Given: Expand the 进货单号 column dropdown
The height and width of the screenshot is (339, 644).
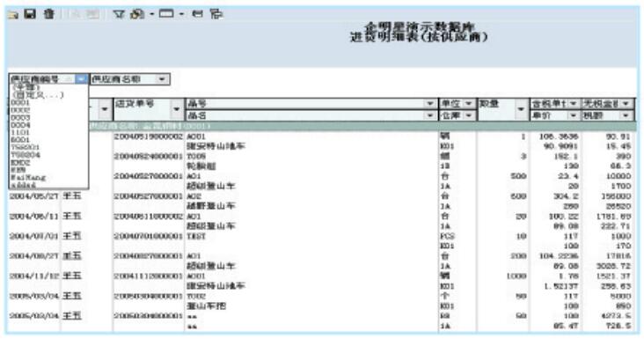Looking at the screenshot, I should click(177, 109).
